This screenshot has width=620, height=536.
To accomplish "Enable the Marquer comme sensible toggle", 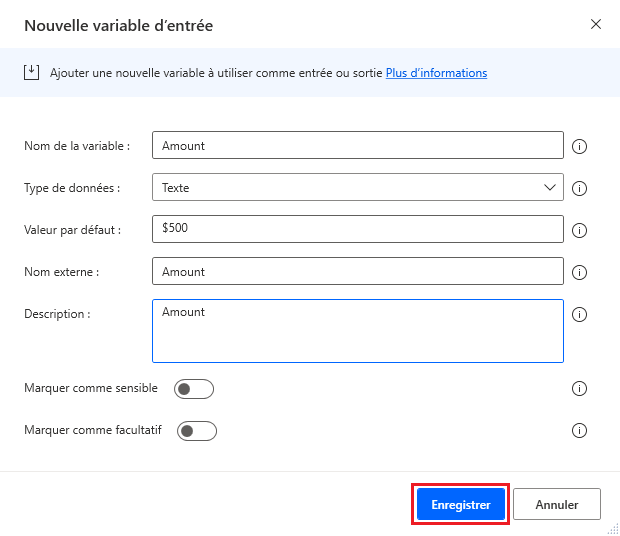I will tap(194, 389).
